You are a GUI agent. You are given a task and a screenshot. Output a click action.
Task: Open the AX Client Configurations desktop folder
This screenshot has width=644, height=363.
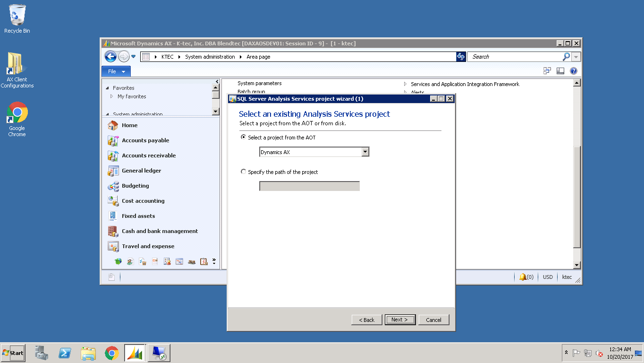coord(17,70)
